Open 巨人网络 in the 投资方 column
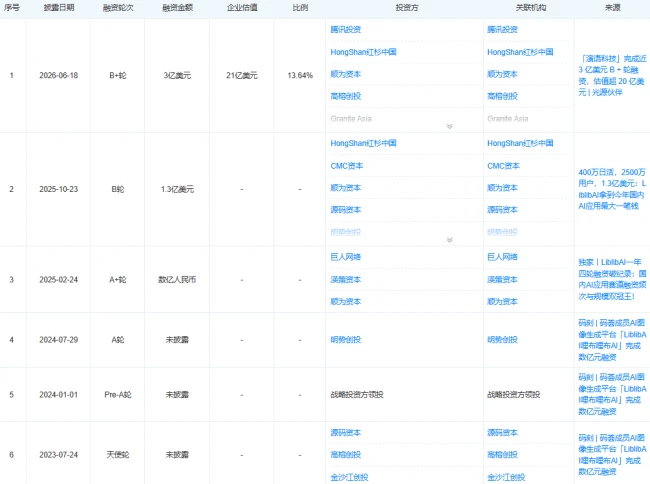The image size is (650, 484). tap(346, 257)
